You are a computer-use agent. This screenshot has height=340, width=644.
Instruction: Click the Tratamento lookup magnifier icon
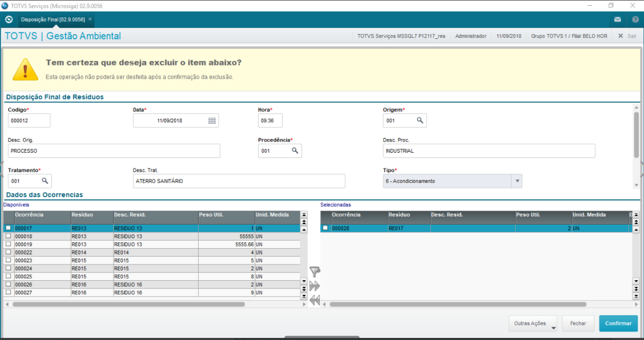point(45,181)
